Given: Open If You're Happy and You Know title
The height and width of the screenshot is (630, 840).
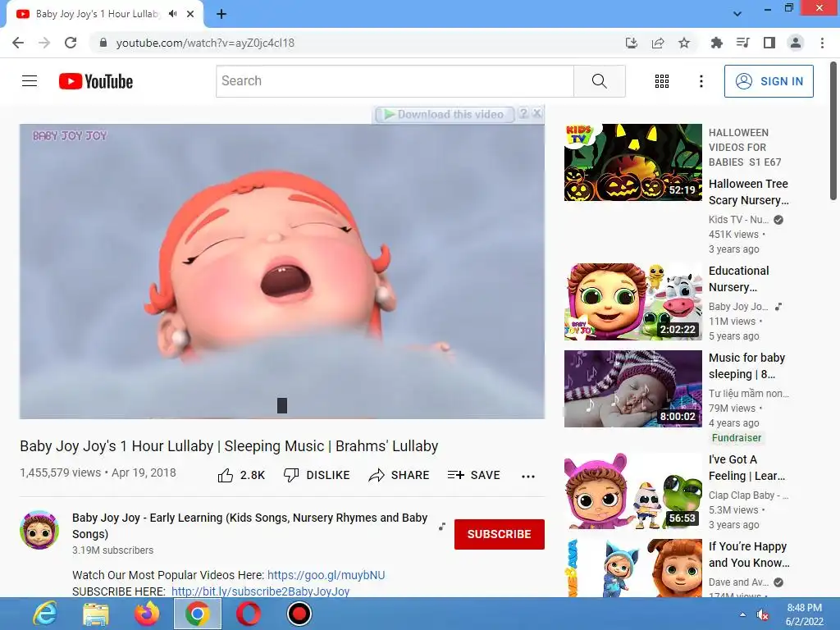Looking at the screenshot, I should coord(749,555).
